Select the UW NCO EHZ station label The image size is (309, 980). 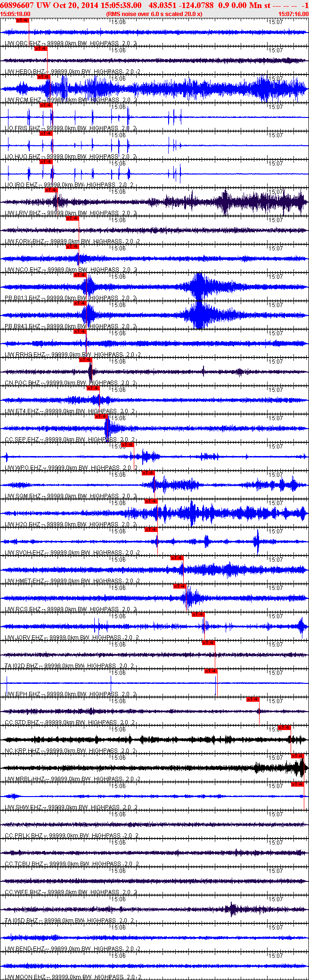[x=23, y=270]
